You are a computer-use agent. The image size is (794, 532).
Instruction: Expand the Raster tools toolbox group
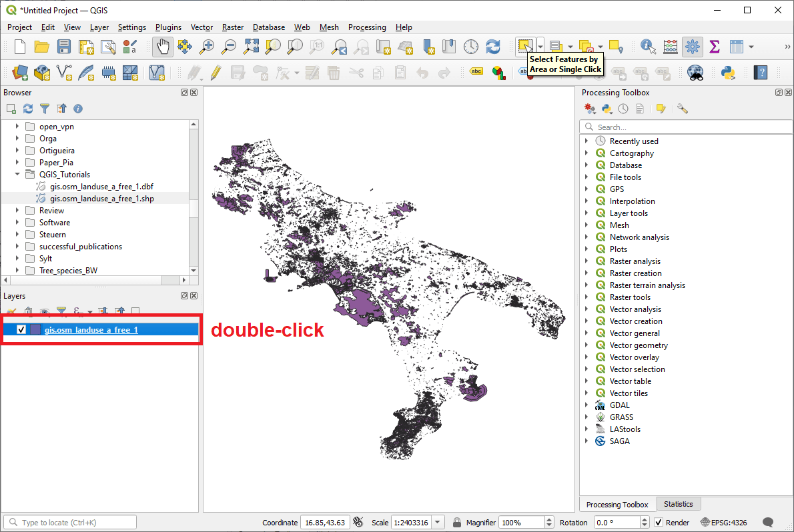click(587, 297)
